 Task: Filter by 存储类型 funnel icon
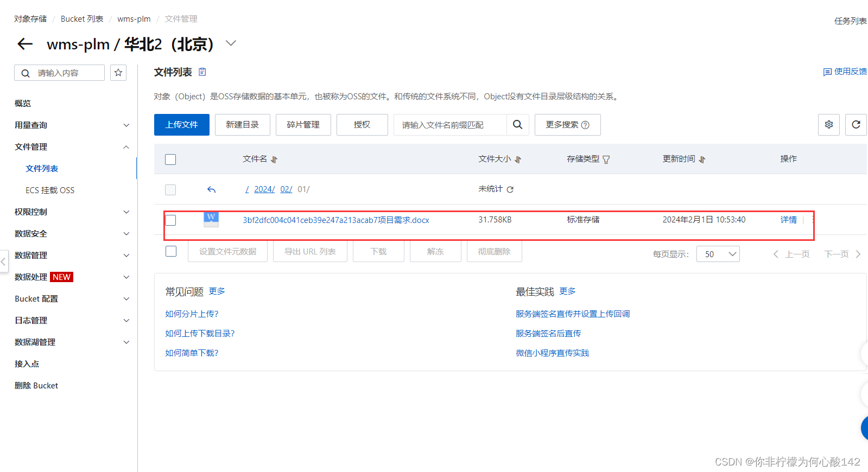click(x=606, y=160)
